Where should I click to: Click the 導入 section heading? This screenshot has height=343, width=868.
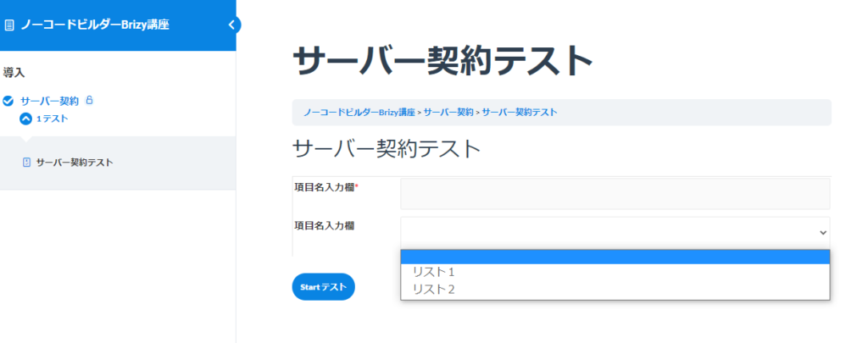[x=14, y=73]
